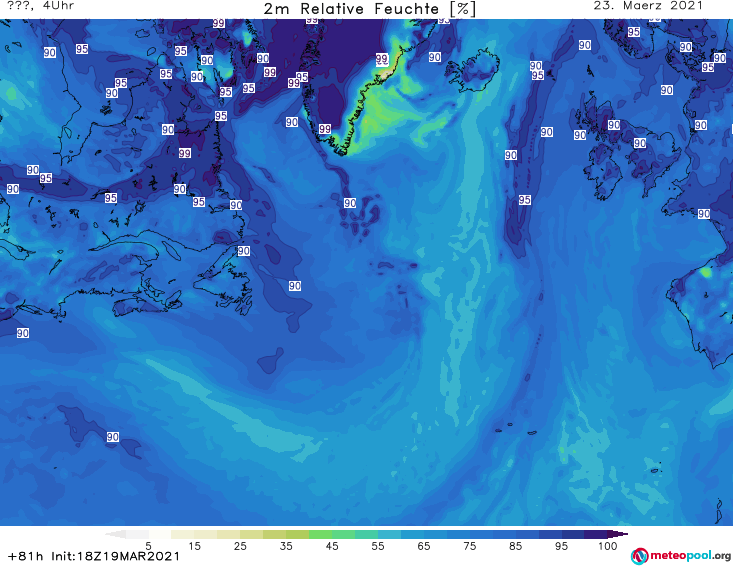Click the legend tick value 100

tap(608, 546)
